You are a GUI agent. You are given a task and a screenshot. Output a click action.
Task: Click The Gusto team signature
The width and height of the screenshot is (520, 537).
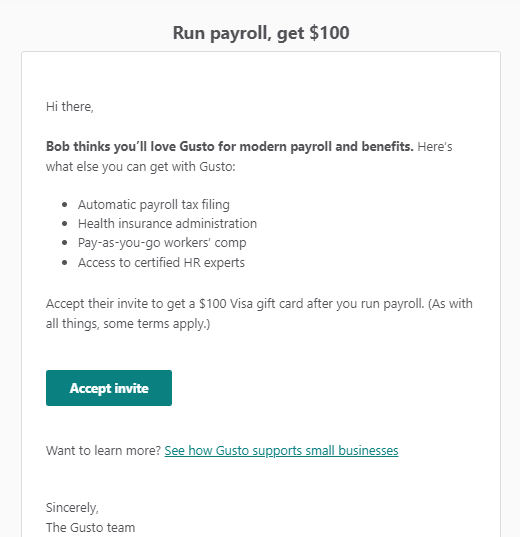(x=90, y=527)
